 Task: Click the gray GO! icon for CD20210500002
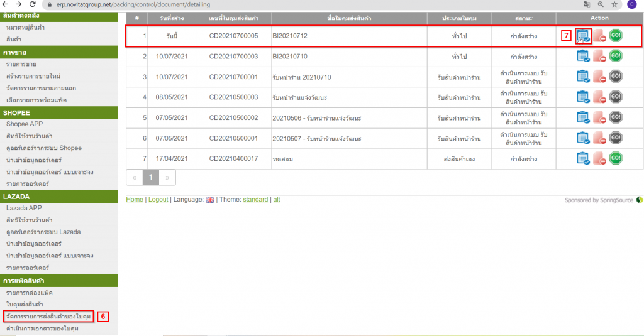click(x=616, y=117)
